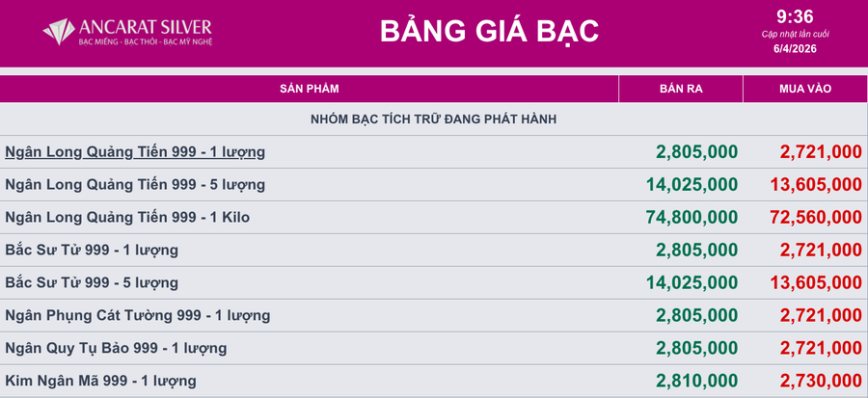Select the 72,560,000 buy price
Viewport: 868px width, 398px height.
point(815,218)
